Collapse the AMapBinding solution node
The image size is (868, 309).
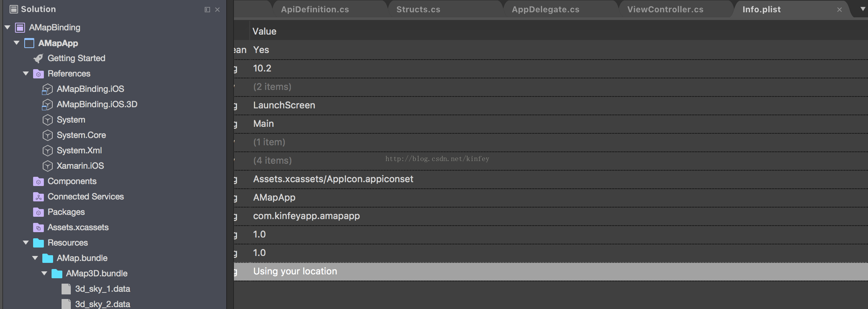(7, 27)
